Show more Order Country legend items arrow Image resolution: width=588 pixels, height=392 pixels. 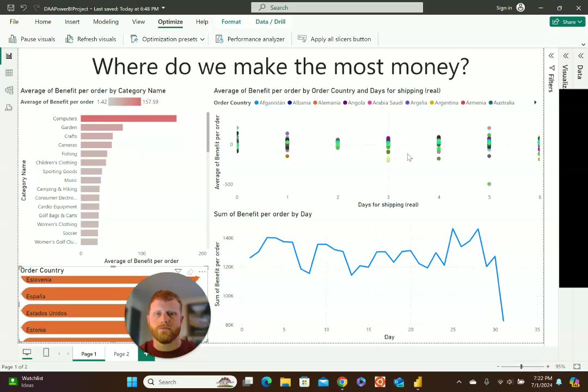point(535,102)
